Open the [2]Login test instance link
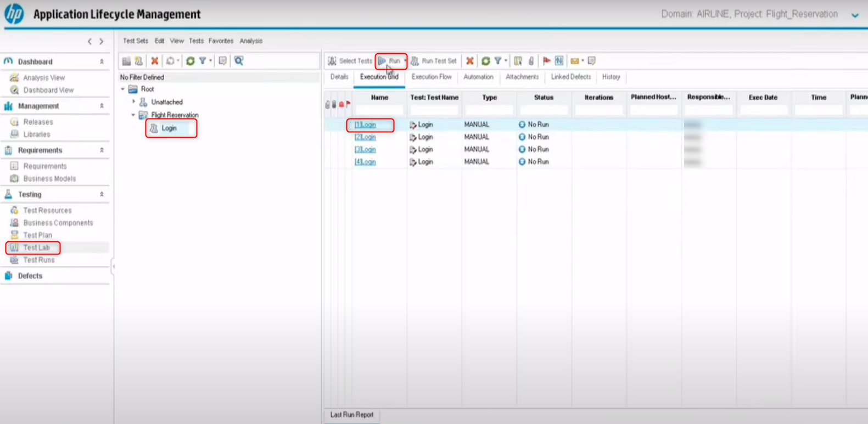Screen dimensions: 868x424 (x=365, y=137)
